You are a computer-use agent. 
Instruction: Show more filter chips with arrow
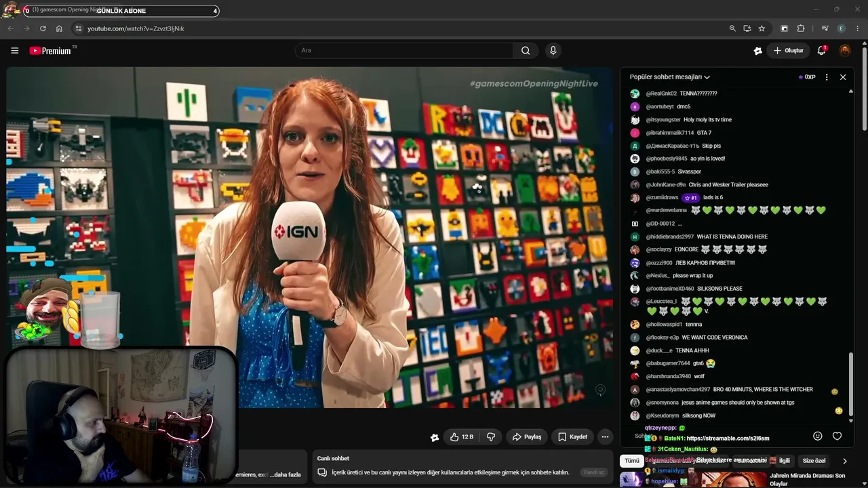pyautogui.click(x=844, y=461)
